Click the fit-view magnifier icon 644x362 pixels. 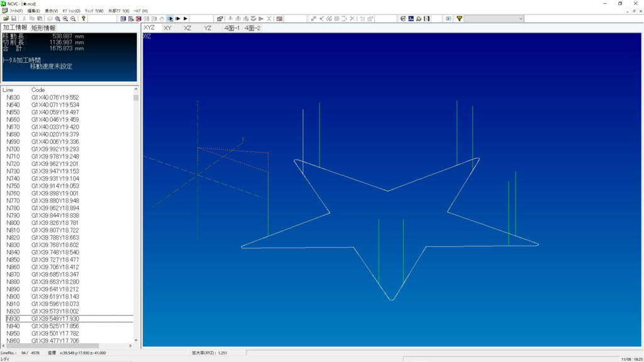(x=57, y=18)
